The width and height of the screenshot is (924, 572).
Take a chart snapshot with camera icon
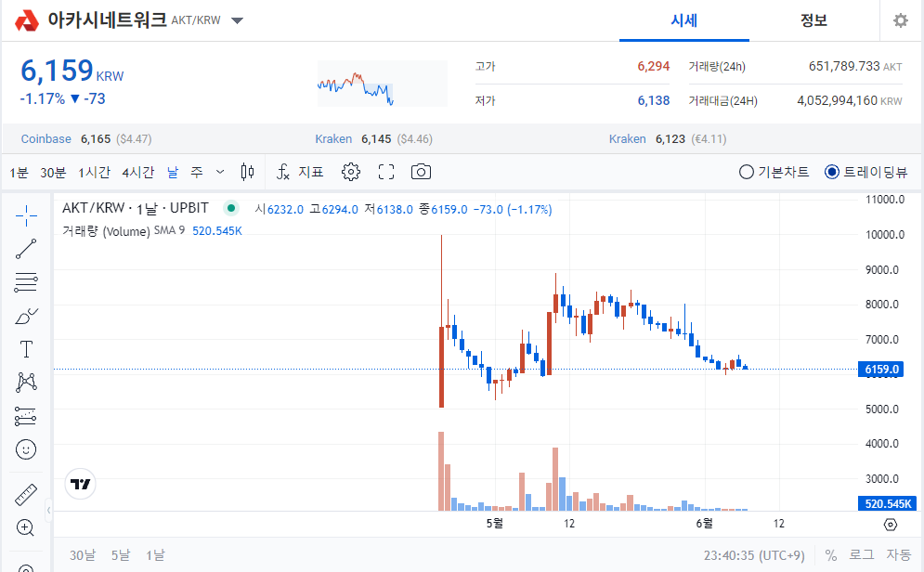click(x=421, y=172)
